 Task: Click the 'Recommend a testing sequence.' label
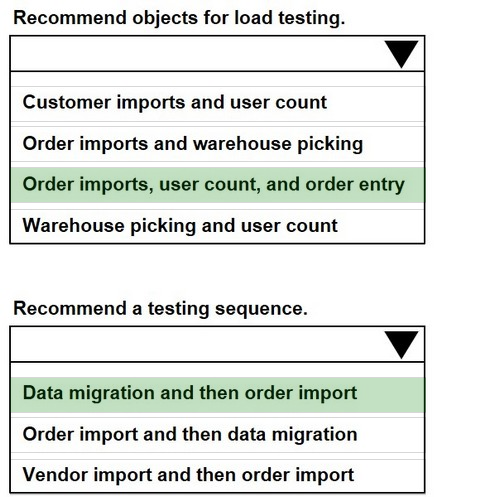point(160,309)
